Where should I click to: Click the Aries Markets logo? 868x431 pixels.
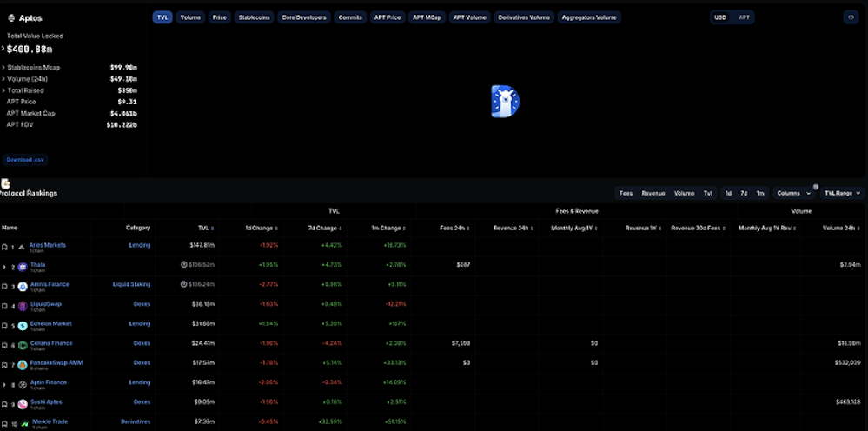[x=22, y=248]
